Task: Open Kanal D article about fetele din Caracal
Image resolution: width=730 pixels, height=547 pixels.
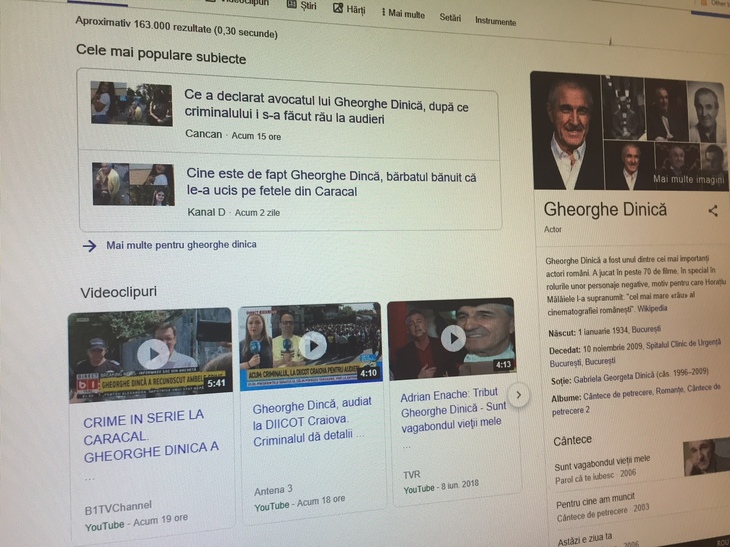Action: (x=331, y=182)
